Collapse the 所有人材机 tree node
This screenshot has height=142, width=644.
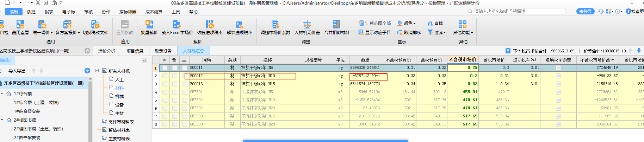[x=97, y=71]
